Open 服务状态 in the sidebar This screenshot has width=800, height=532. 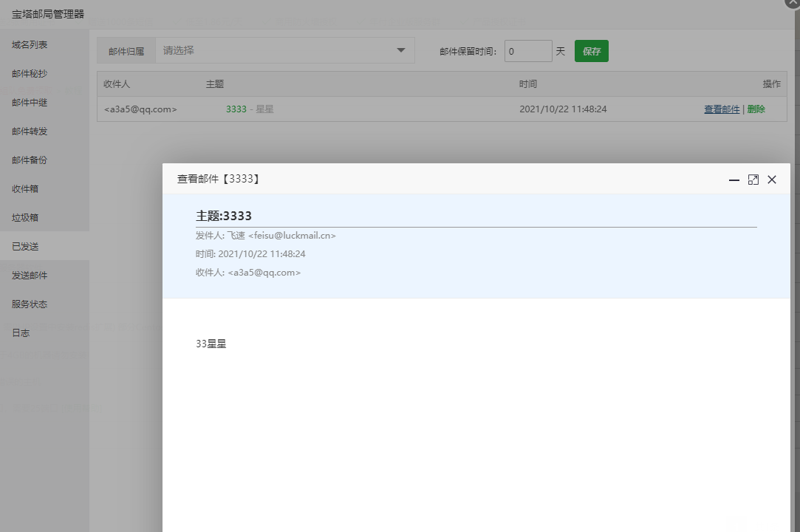pyautogui.click(x=30, y=304)
